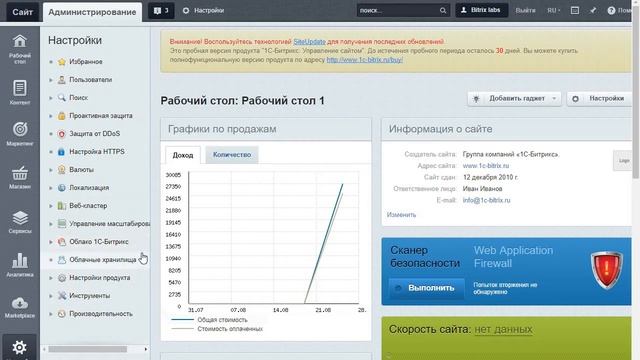Open Управление масштабированием tree item
Viewport: 640px width, 360px height.
pyautogui.click(x=109, y=224)
